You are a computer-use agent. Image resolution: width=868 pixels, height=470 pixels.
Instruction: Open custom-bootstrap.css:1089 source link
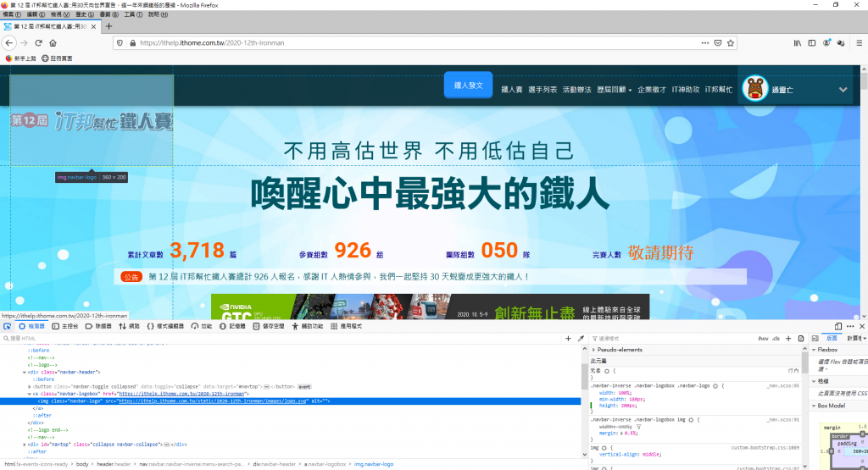765,447
